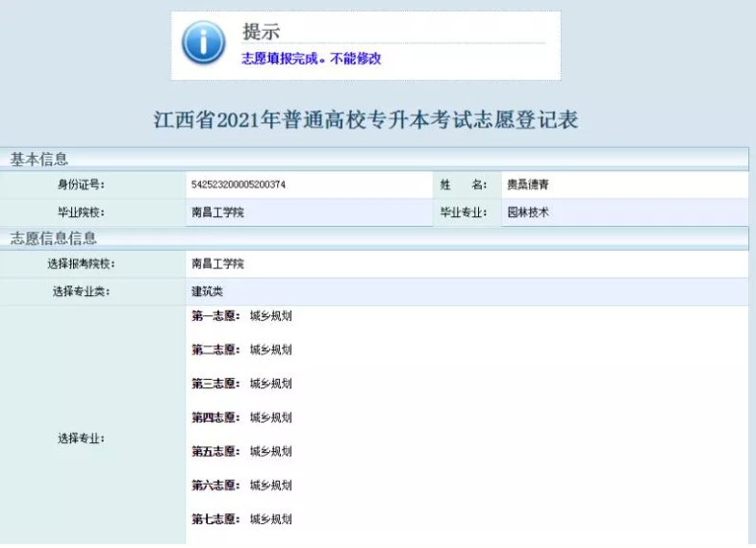Click the 第二志愿 major entry
Image resolution: width=756 pixels, height=548 pixels.
click(x=241, y=350)
